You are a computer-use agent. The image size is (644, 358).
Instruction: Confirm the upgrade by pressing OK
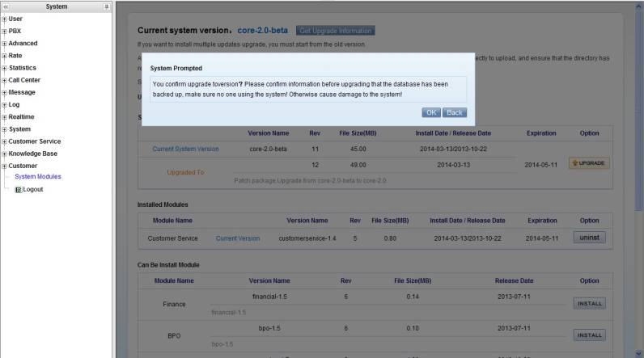[431, 112]
